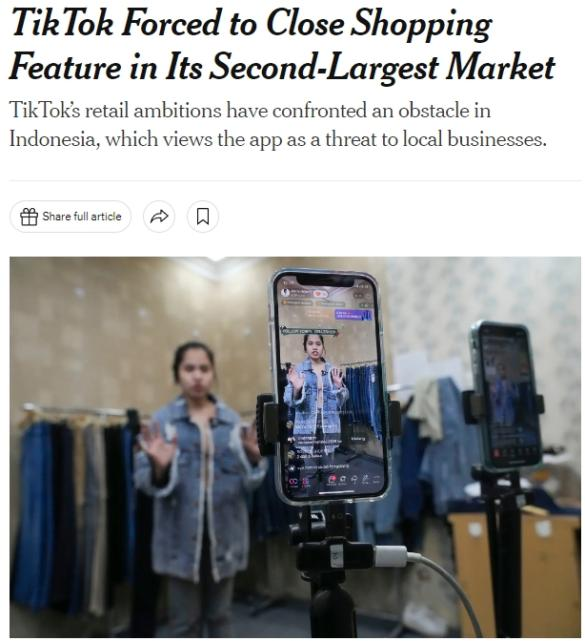The width and height of the screenshot is (585, 641).
Task: Click the Share full article button
Action: point(70,217)
